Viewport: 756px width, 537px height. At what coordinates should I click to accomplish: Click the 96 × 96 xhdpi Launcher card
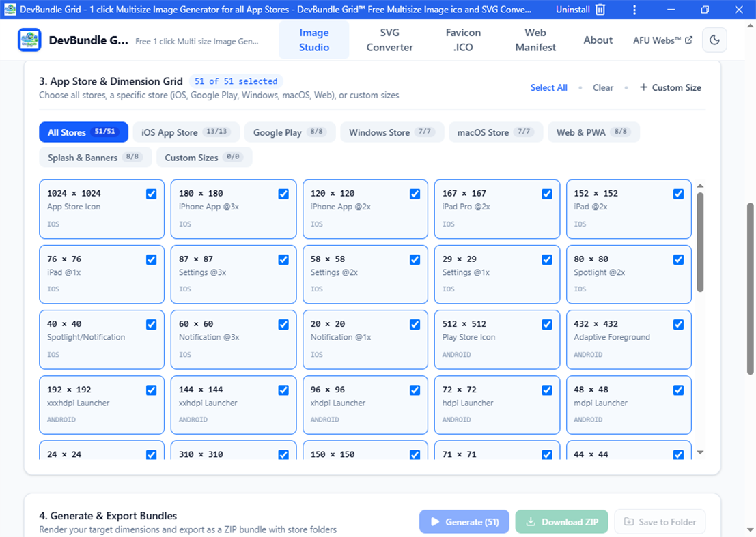[x=365, y=405]
